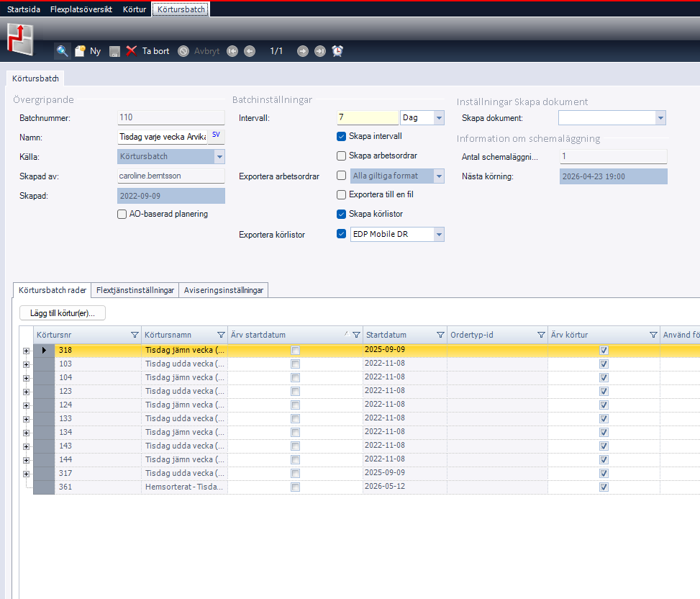Go to the next record arrow
Screen dimensions: 700x599
(303, 51)
